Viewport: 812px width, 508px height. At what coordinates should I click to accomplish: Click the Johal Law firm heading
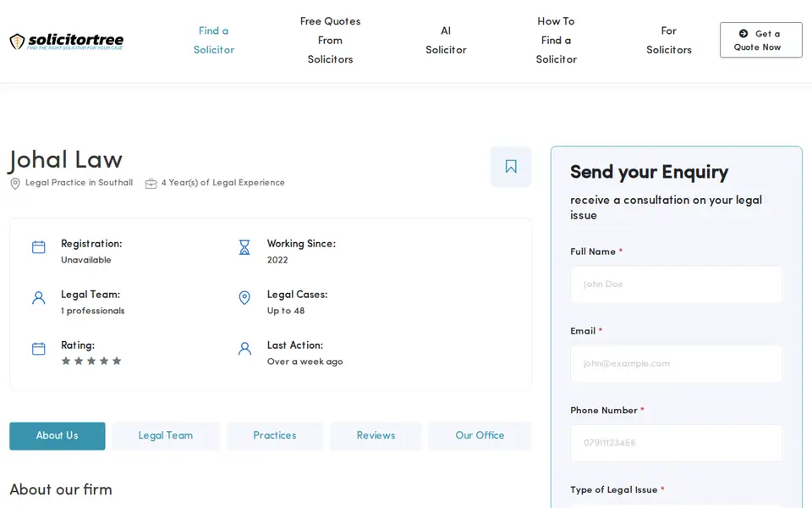(66, 160)
